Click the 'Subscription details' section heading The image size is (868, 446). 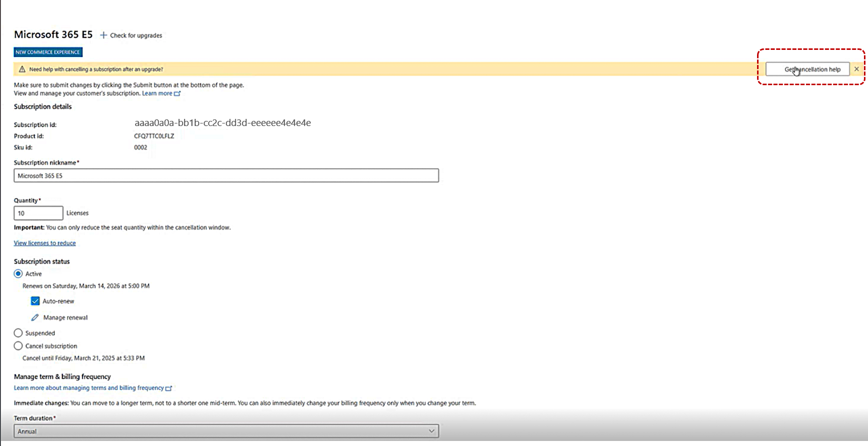[x=43, y=106]
